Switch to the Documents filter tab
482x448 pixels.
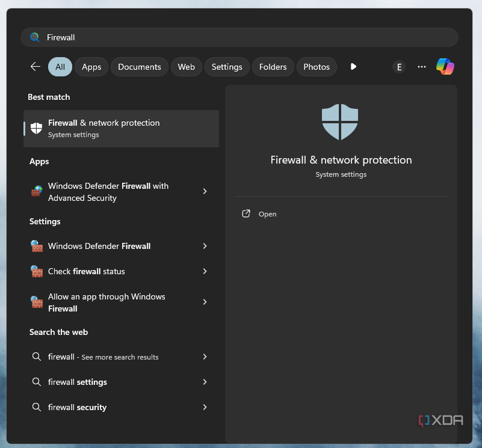coord(139,67)
